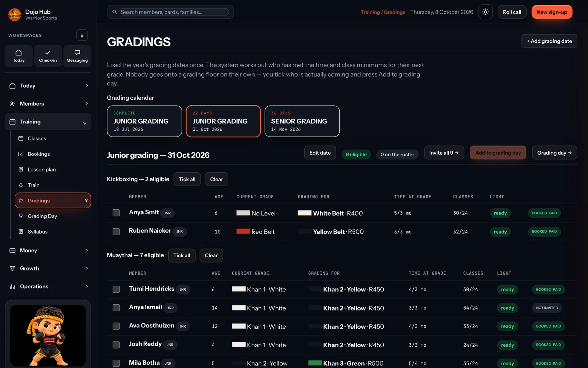Go to the Train page

pyautogui.click(x=53, y=185)
